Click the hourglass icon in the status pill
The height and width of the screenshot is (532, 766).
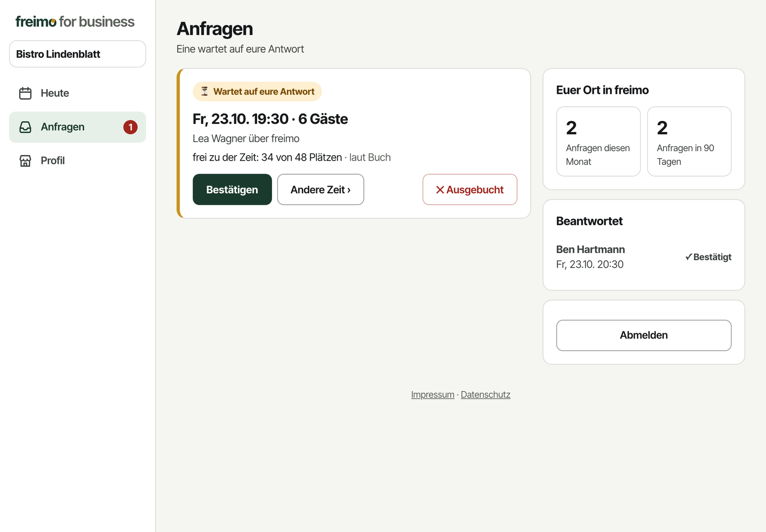click(204, 91)
